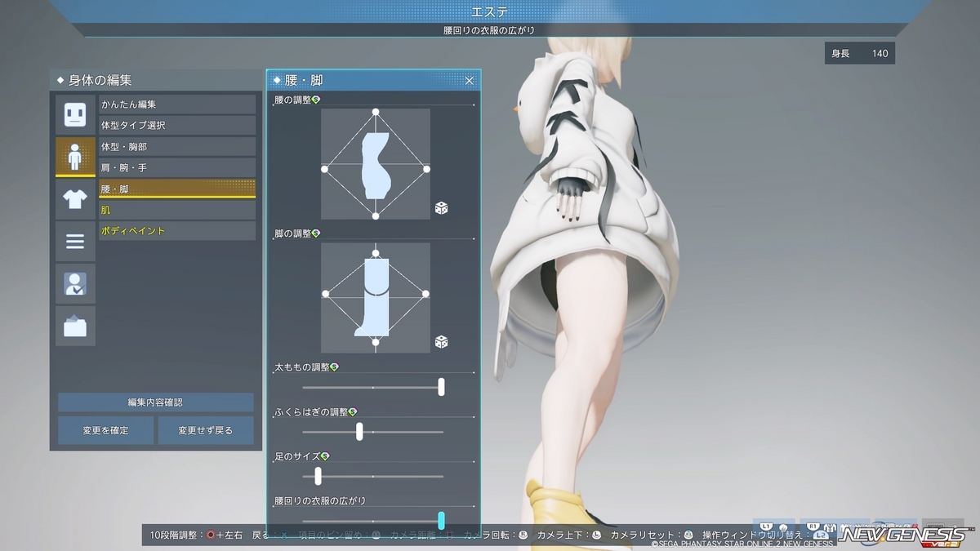Close the 腰・脚 panel

coord(470,81)
